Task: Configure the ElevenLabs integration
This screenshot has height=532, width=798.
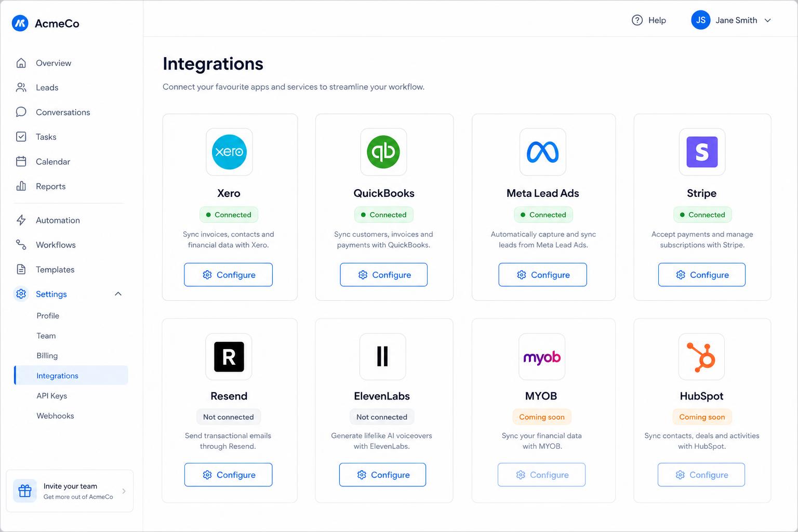Action: point(382,474)
